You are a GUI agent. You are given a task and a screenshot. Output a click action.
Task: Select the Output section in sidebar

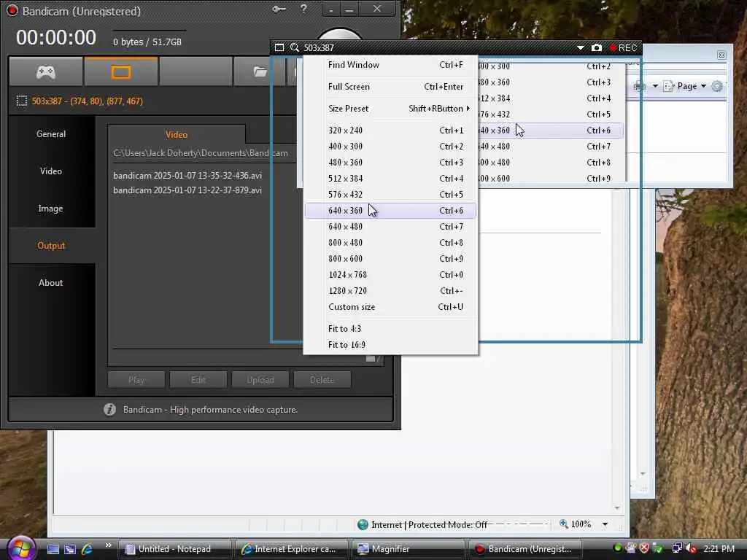click(51, 246)
